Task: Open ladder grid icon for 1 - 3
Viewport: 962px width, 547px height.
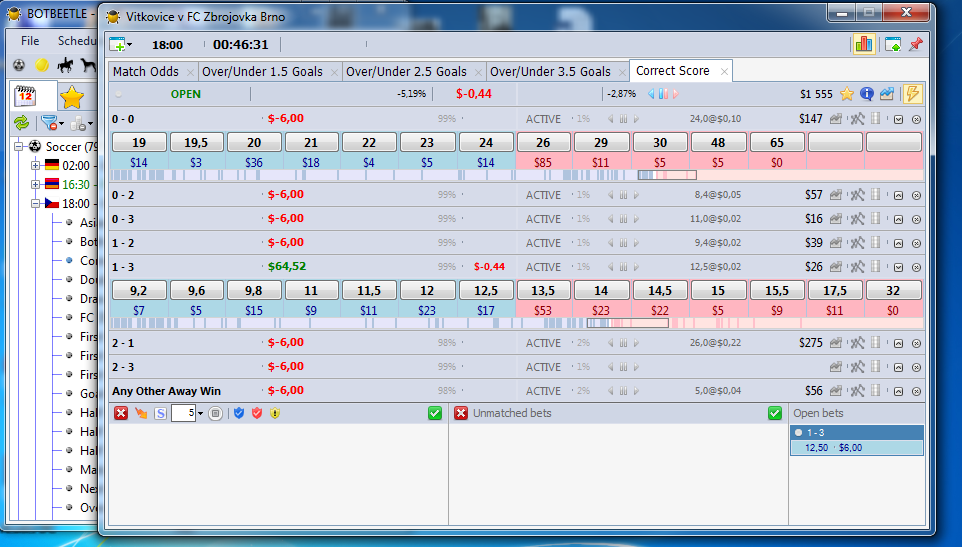Action: coord(876,266)
